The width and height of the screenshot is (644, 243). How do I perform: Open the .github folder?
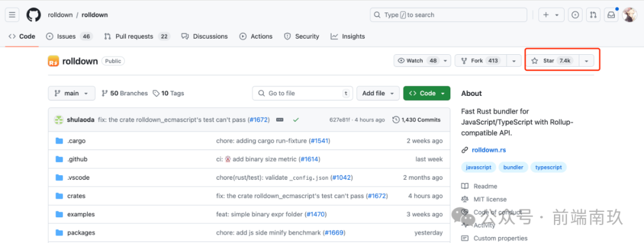pyautogui.click(x=77, y=159)
